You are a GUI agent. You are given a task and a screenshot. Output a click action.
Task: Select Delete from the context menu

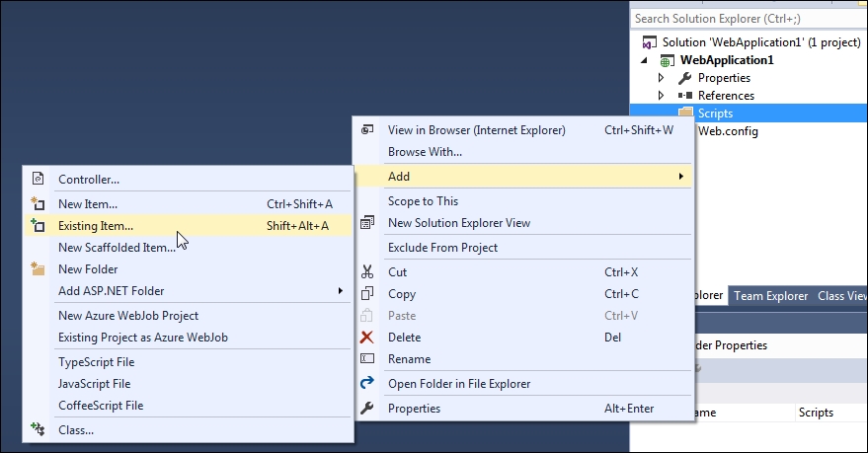coord(523,337)
